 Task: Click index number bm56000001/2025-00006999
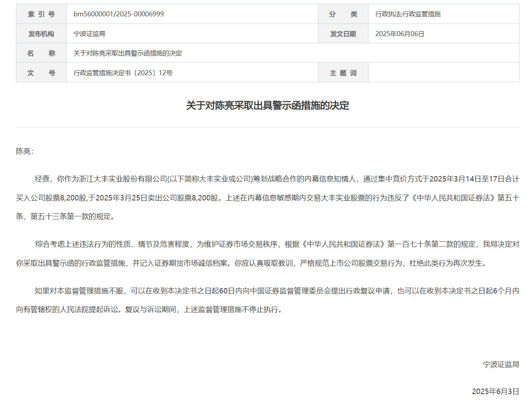(118, 14)
